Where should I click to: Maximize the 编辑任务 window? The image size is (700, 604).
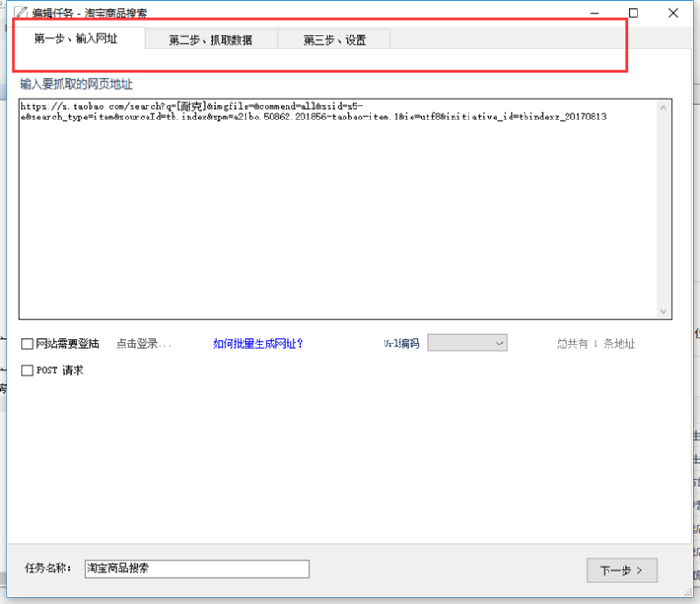[x=634, y=13]
